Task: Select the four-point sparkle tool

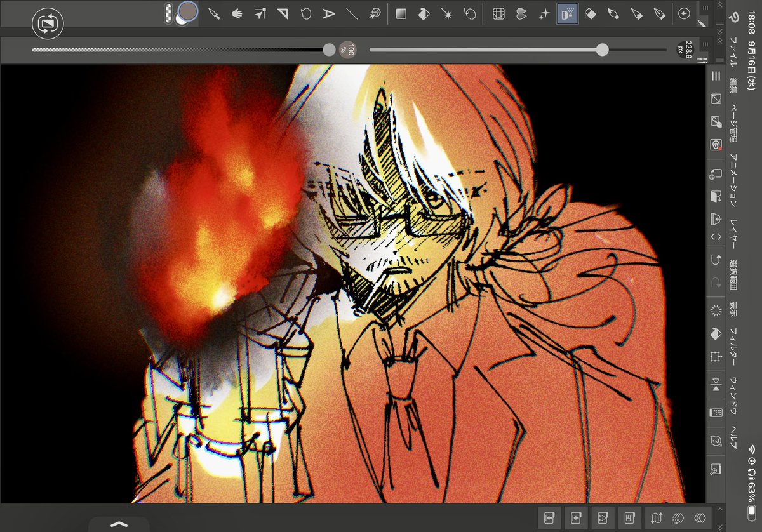Action: point(544,14)
